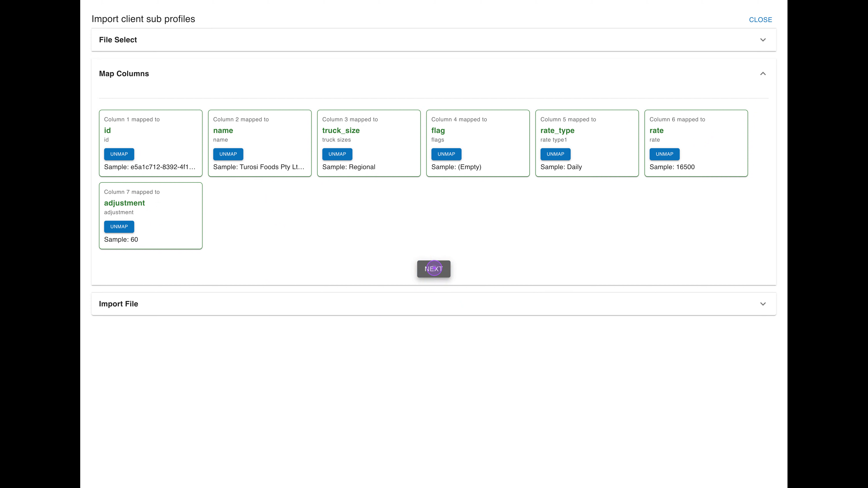This screenshot has height=488, width=868.
Task: Click the green flag field name
Action: pos(438,131)
